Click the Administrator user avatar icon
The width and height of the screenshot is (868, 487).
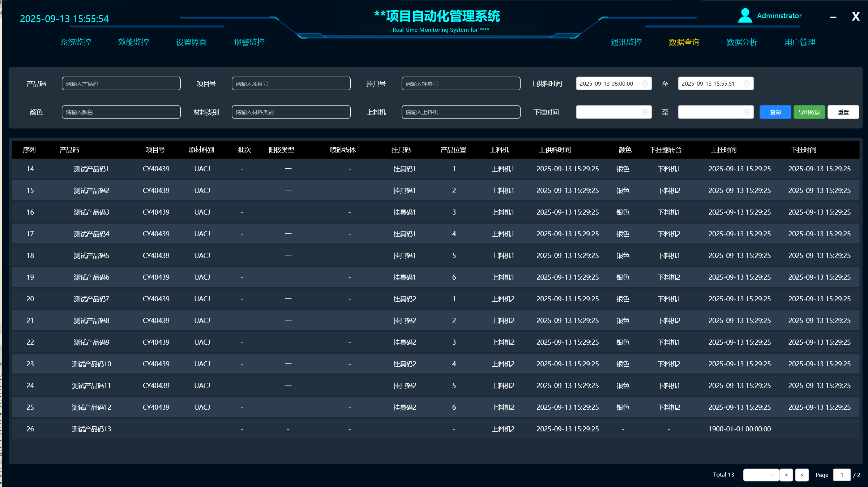pyautogui.click(x=745, y=16)
